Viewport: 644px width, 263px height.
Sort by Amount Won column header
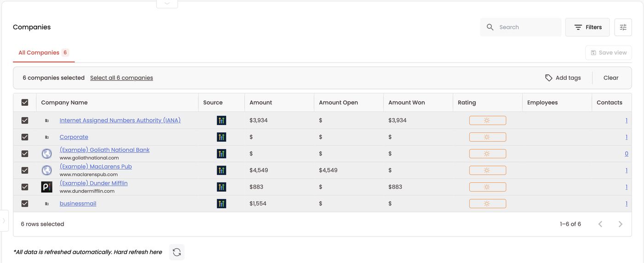point(407,103)
